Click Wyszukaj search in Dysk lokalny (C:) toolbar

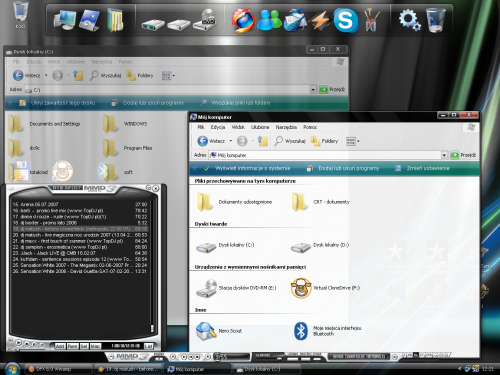pyautogui.click(x=105, y=75)
